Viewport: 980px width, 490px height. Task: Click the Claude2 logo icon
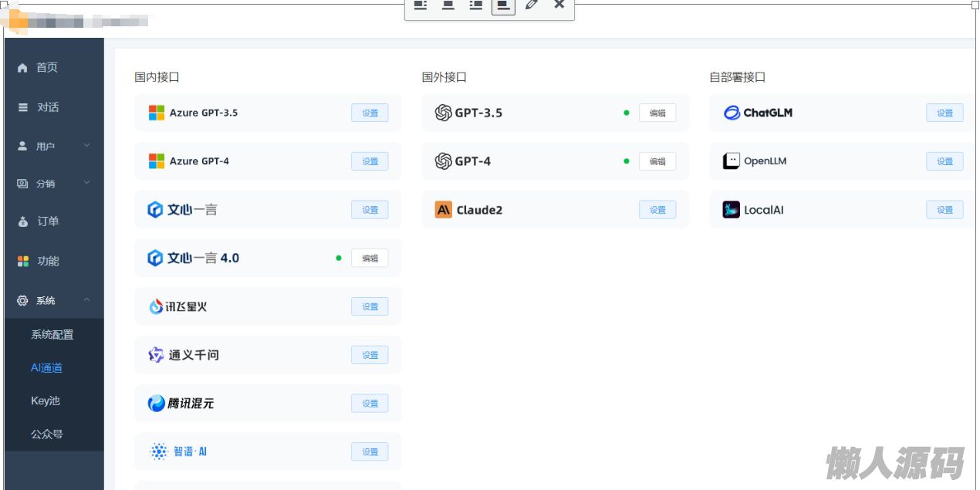coord(443,210)
